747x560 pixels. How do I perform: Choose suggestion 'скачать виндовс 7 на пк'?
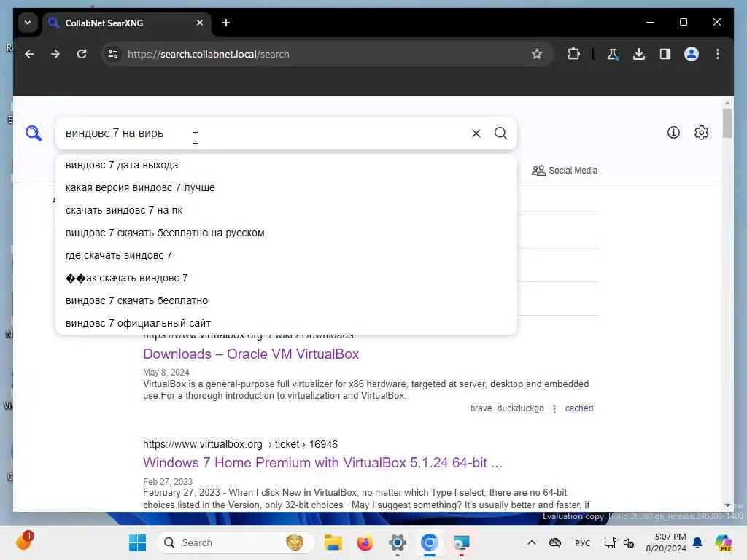pyautogui.click(x=286, y=210)
